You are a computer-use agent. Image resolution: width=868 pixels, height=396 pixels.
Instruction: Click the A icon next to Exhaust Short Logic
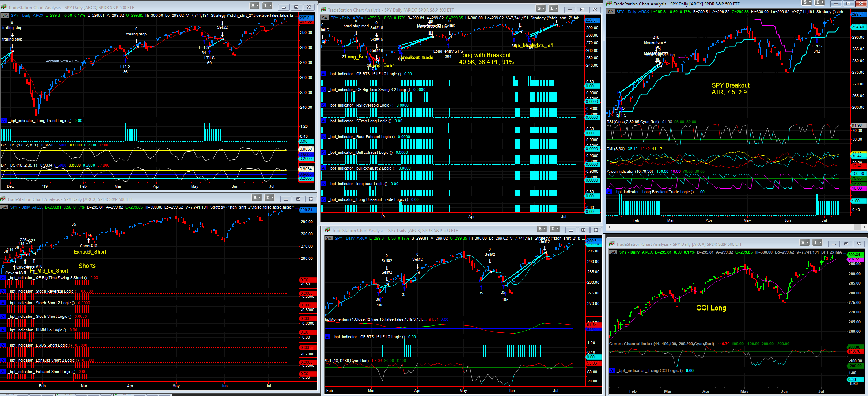[3, 372]
